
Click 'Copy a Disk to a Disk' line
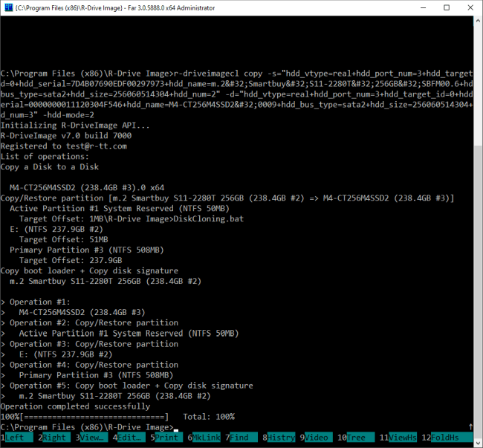[50, 167]
